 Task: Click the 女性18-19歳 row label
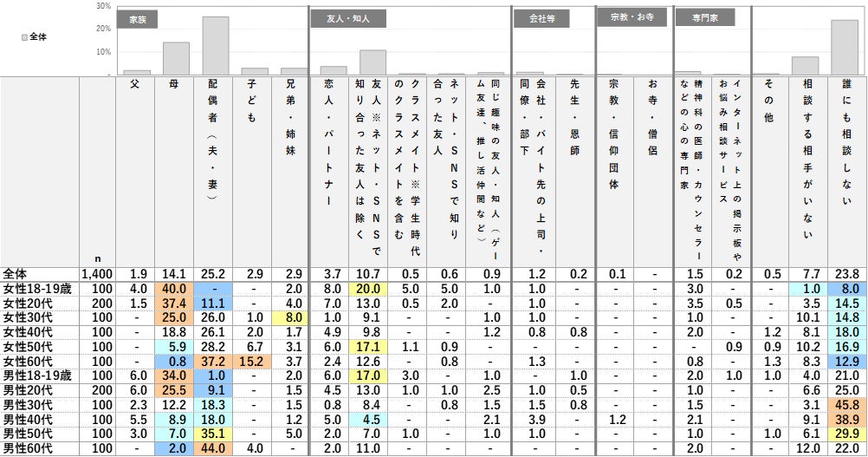(x=37, y=289)
